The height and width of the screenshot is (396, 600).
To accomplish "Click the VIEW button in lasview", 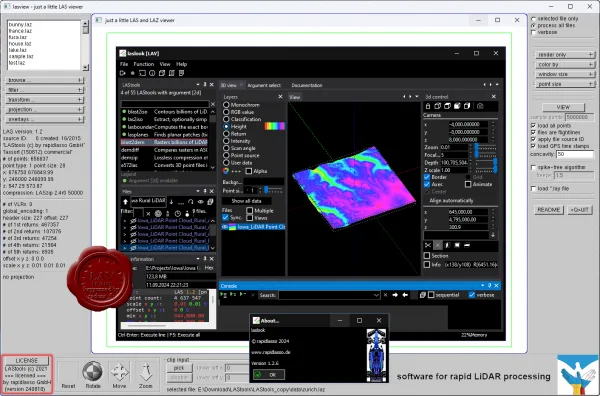I will pos(563,107).
